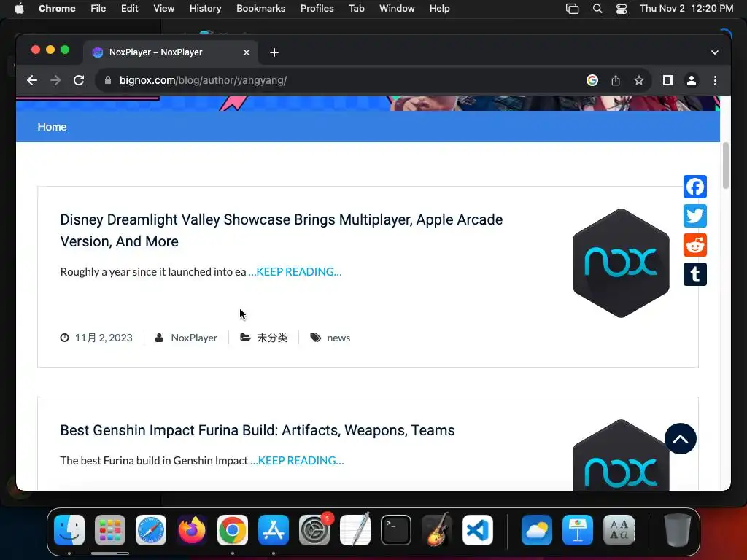Go back to previous page

(32, 80)
